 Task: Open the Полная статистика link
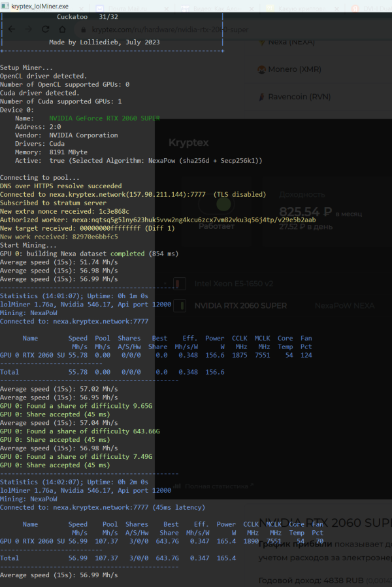click(216, 486)
